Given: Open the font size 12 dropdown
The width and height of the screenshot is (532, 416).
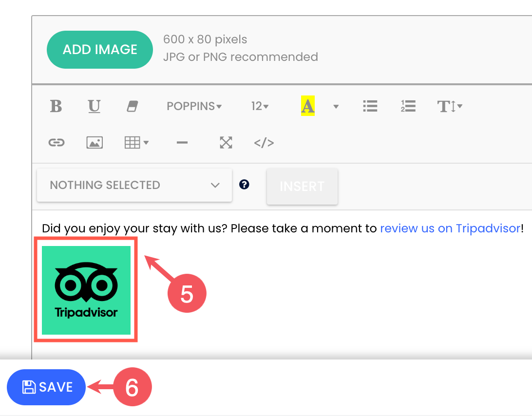Looking at the screenshot, I should [260, 106].
